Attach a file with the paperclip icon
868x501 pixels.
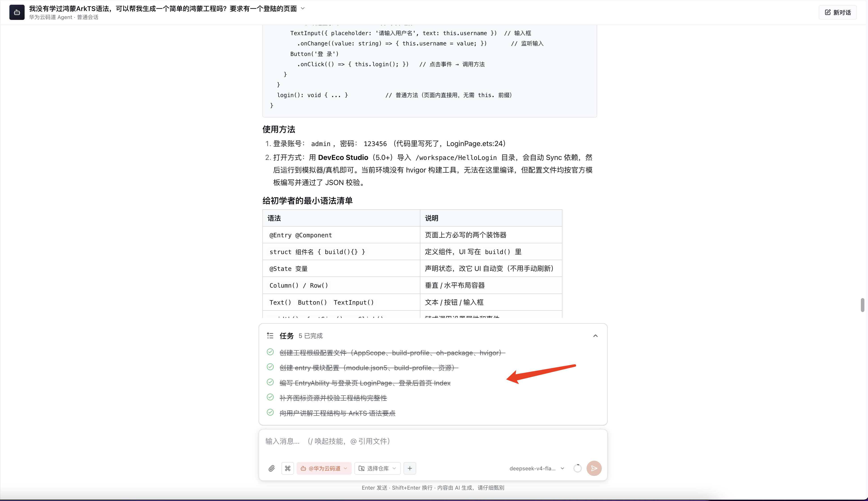click(272, 468)
